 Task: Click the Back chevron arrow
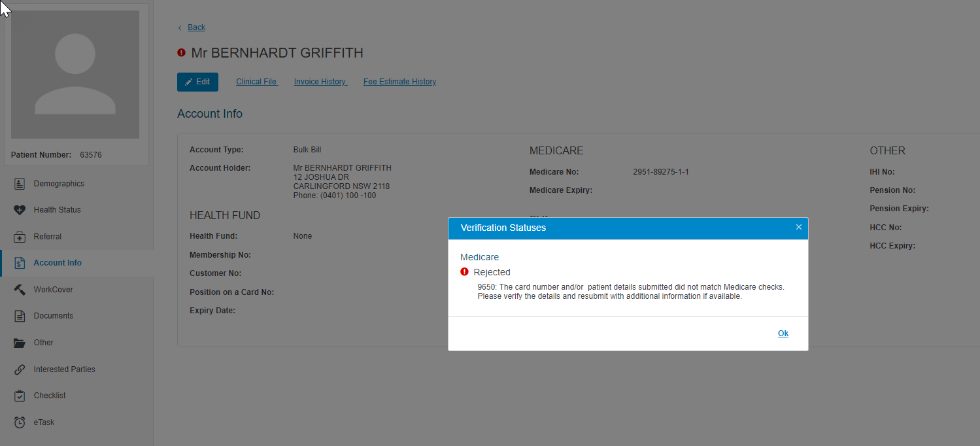(180, 27)
